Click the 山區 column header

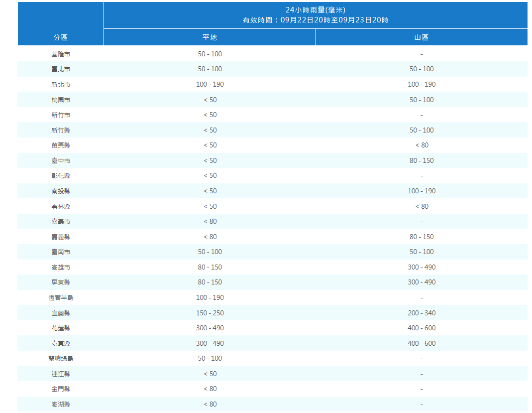[422, 38]
